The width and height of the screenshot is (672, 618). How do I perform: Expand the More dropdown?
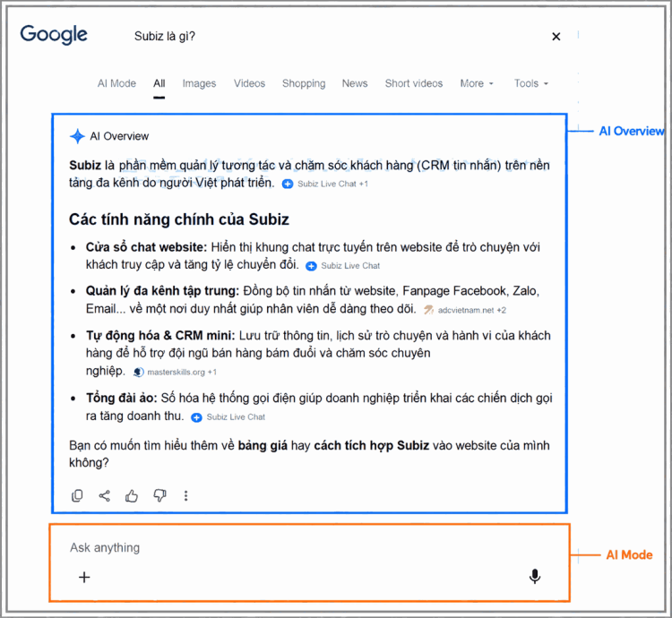click(477, 83)
